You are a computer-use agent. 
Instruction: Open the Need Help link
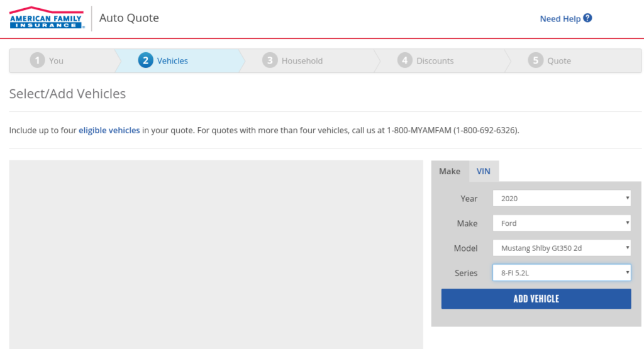(x=560, y=19)
